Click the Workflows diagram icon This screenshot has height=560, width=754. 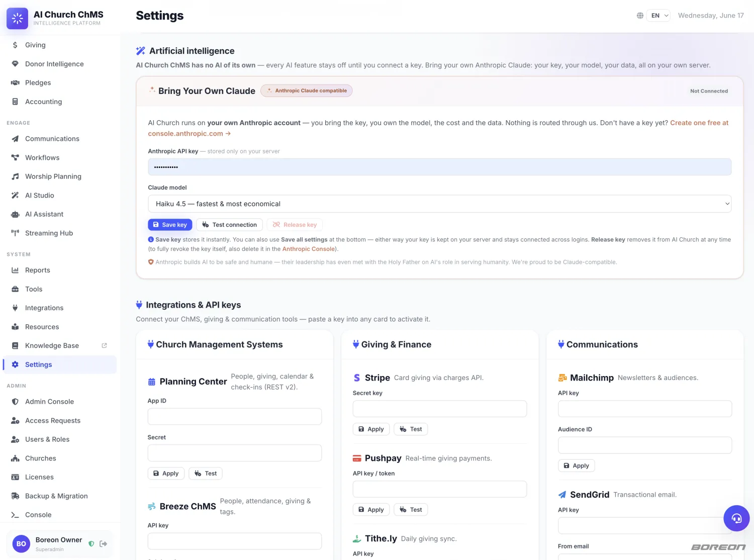(15, 158)
